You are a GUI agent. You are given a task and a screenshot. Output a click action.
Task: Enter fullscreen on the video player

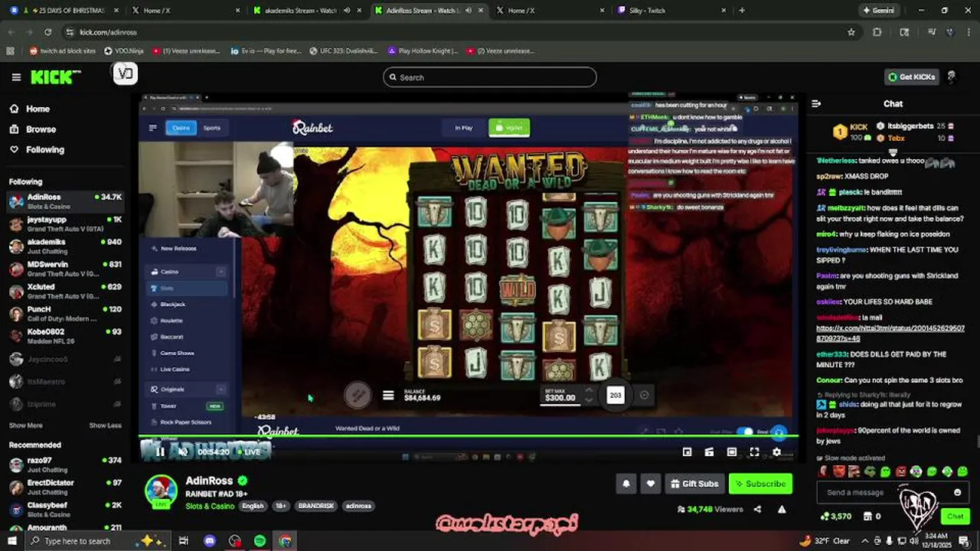click(x=754, y=452)
